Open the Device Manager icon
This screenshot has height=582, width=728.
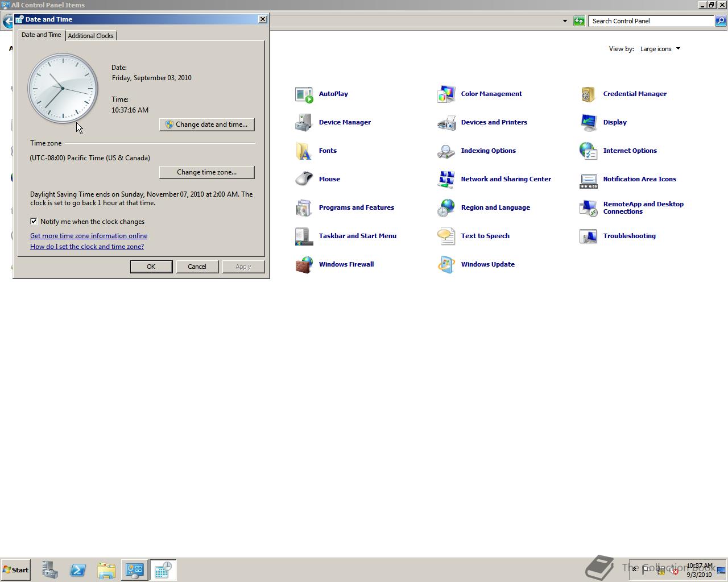tap(304, 123)
